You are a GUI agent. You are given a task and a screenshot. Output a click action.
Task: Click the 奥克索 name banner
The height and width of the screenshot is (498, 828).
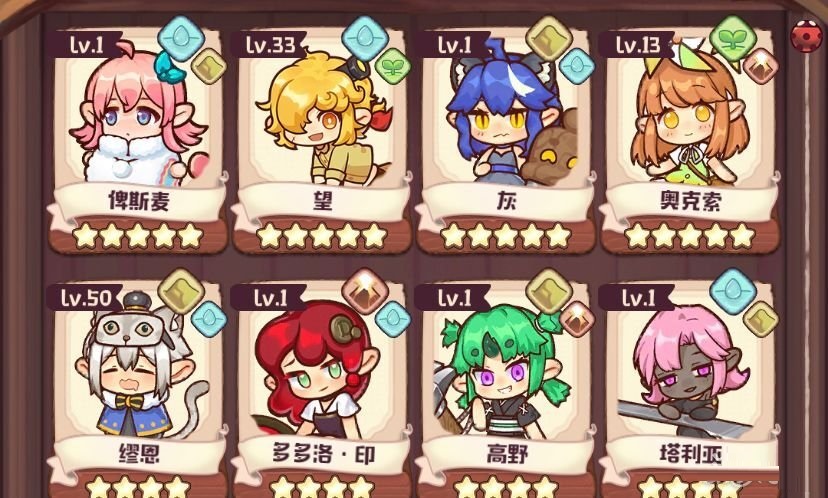(x=690, y=201)
